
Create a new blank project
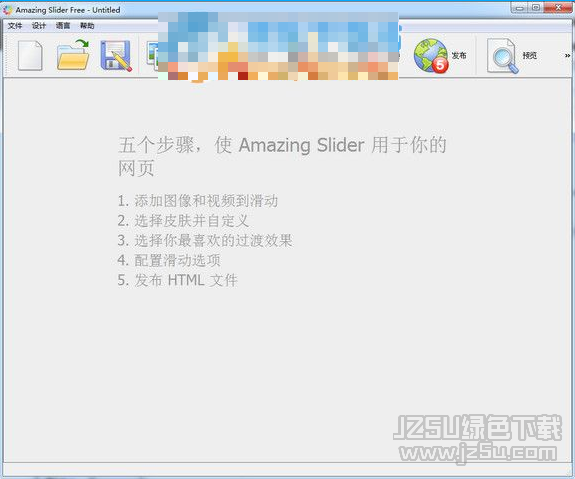tap(30, 55)
